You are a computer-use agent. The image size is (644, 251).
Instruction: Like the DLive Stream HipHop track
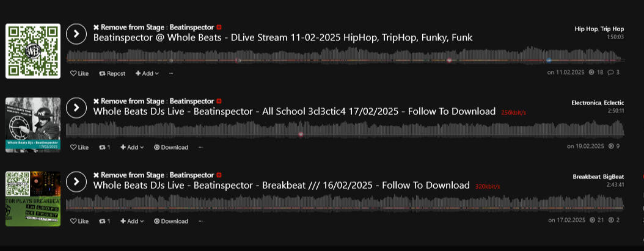point(79,73)
